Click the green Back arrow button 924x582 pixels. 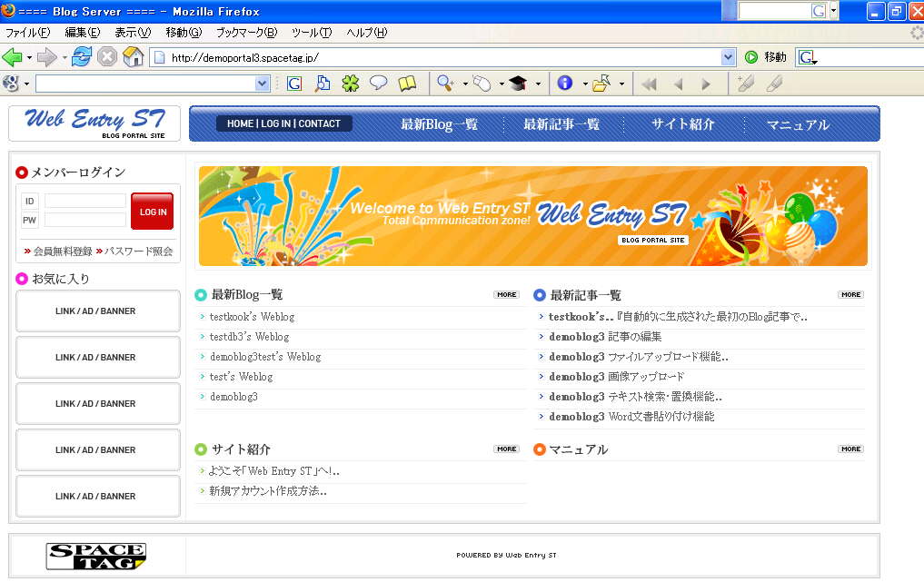pyautogui.click(x=13, y=57)
